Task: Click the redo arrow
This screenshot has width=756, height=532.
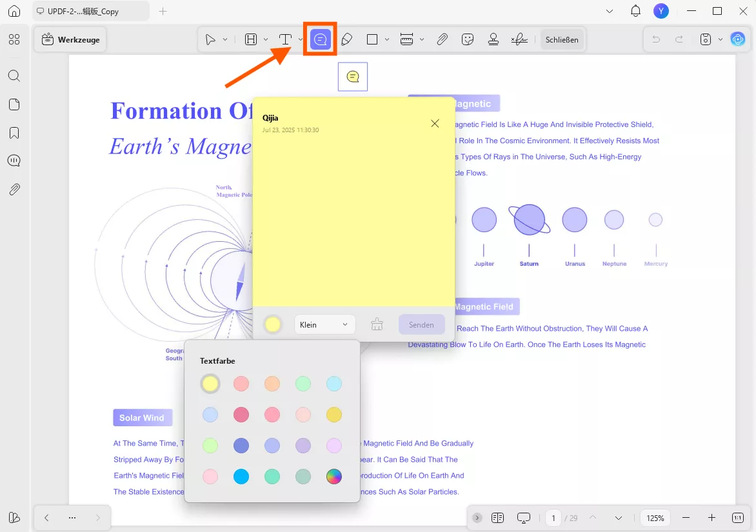Action: pos(679,39)
